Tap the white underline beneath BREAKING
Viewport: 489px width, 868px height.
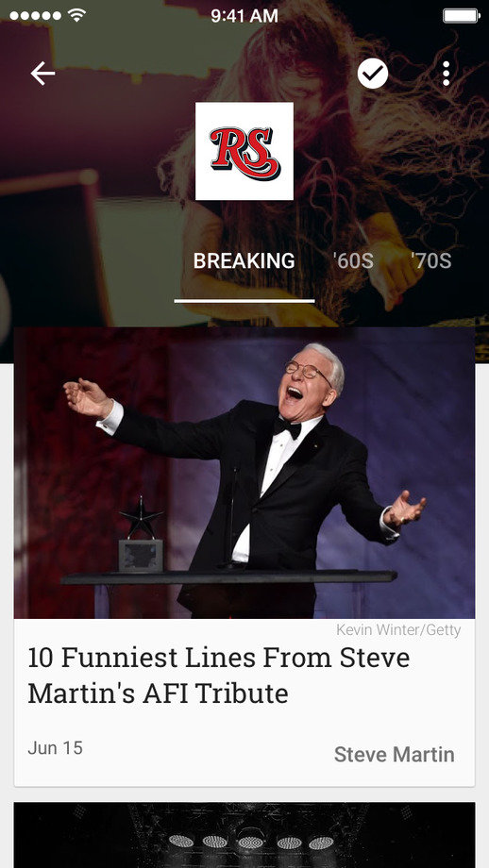tap(244, 301)
